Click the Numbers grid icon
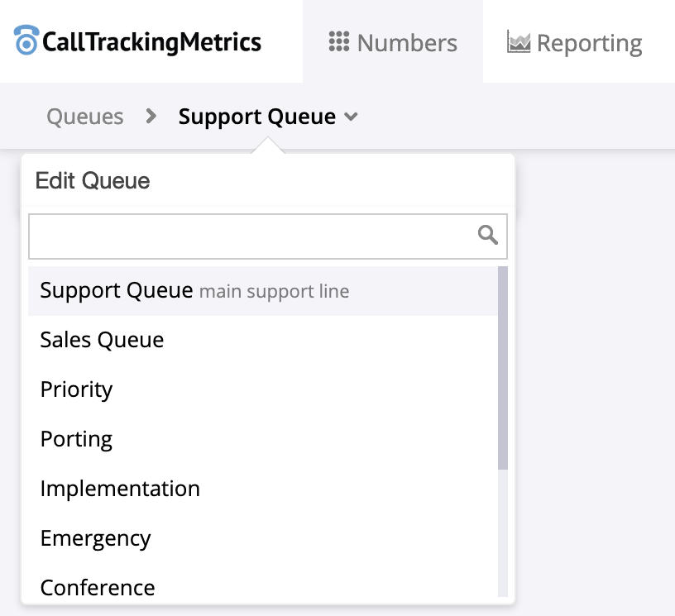The image size is (675, 616). (339, 42)
